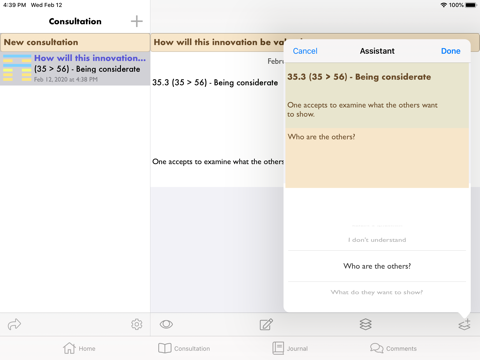The width and height of the screenshot is (480, 360).
Task: Choose 'What do they want to show?' option
Action: point(377,292)
